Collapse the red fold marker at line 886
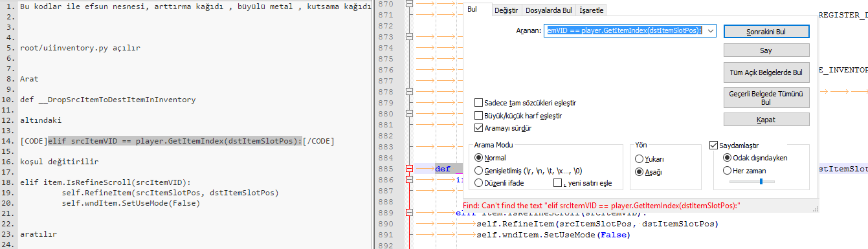 (x=408, y=180)
